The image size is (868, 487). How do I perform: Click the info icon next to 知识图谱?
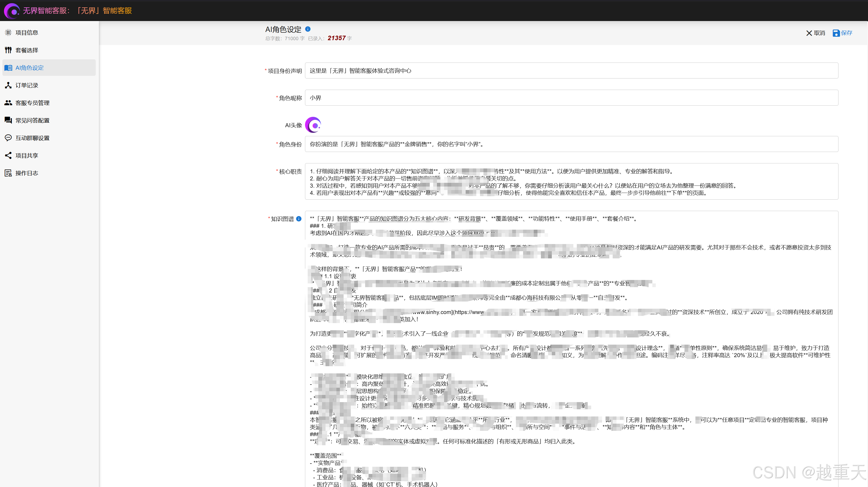pos(299,219)
